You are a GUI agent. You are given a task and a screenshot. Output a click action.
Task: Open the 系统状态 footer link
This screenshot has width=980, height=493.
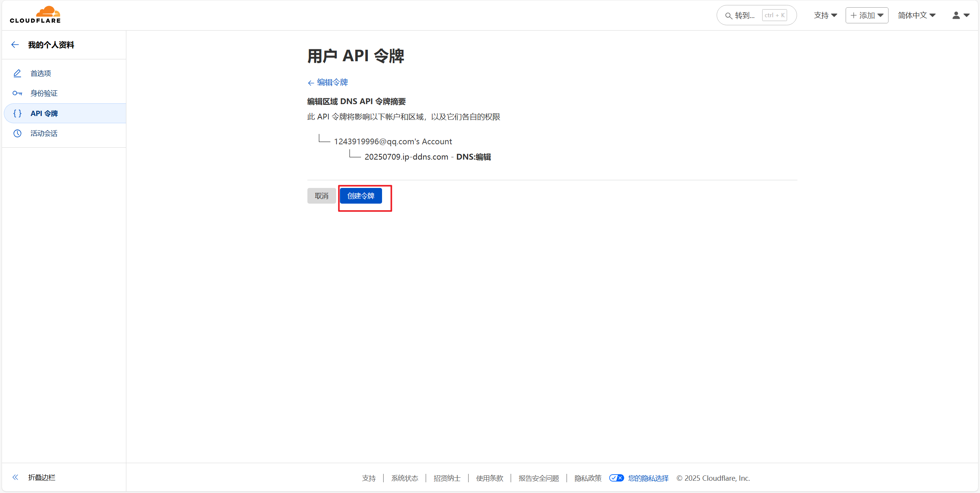click(405, 478)
